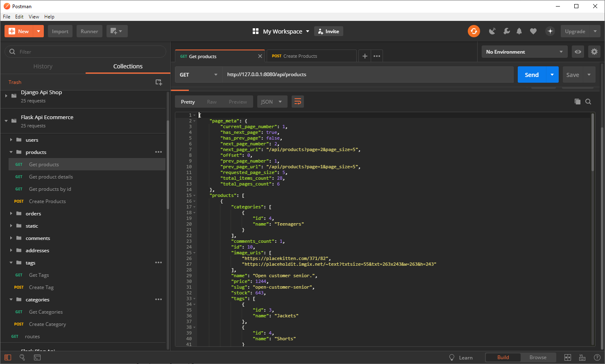Open the Help menu
The width and height of the screenshot is (605, 364).
coord(49,17)
